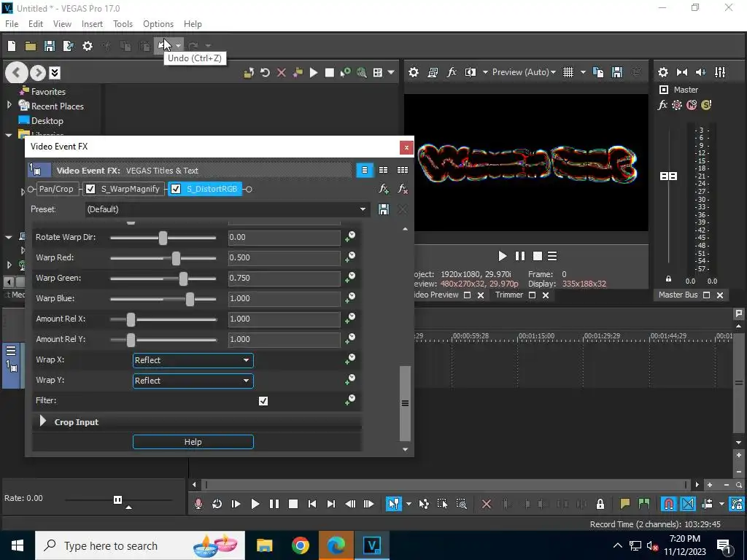Enable snapping magnet icon
This screenshot has height=560, width=747.
[x=669, y=504]
